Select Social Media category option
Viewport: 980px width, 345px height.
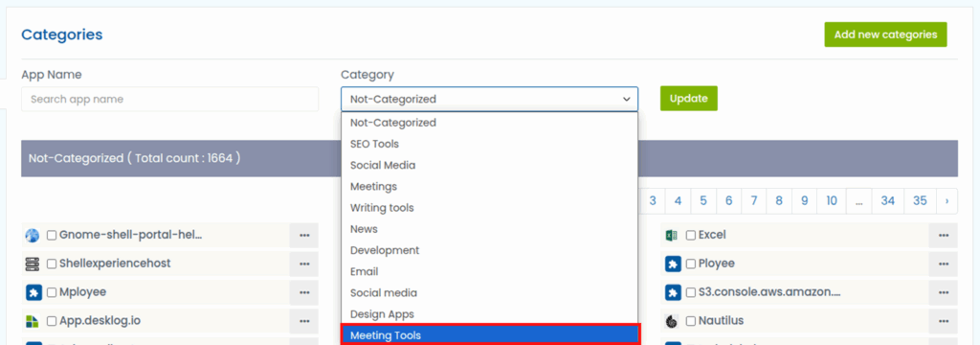(x=489, y=165)
